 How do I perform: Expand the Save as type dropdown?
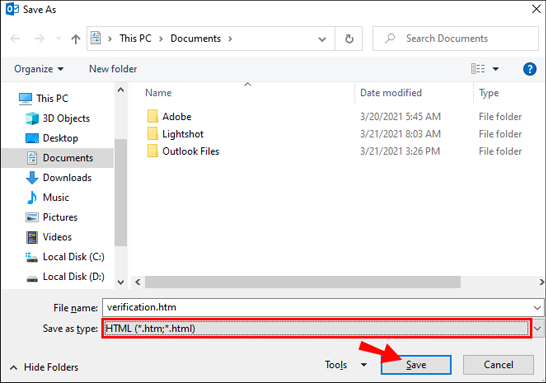pos(538,328)
